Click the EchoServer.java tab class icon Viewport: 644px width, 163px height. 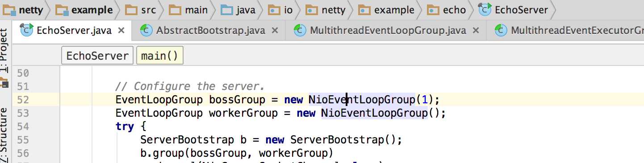point(27,31)
